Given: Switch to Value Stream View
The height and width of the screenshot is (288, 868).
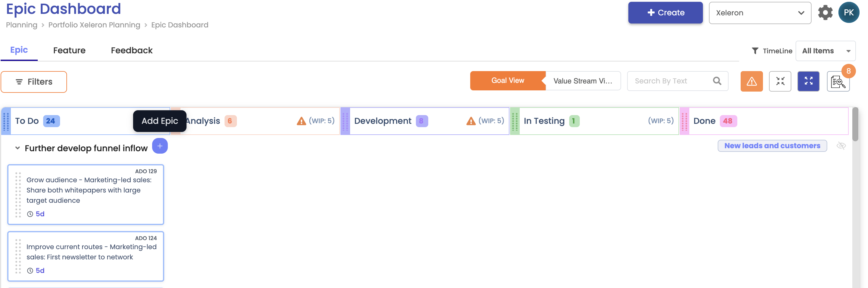Looking at the screenshot, I should 582,81.
